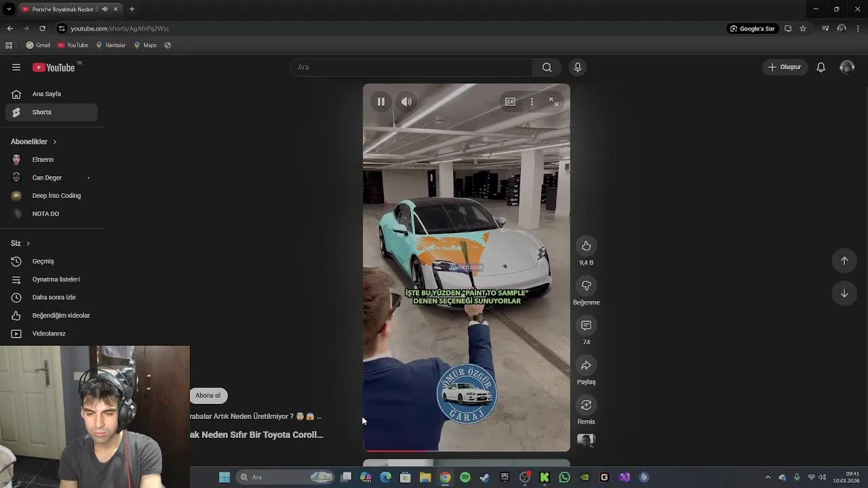Open Geçmiş history in sidebar
This screenshot has height=488, width=868.
(x=52, y=261)
